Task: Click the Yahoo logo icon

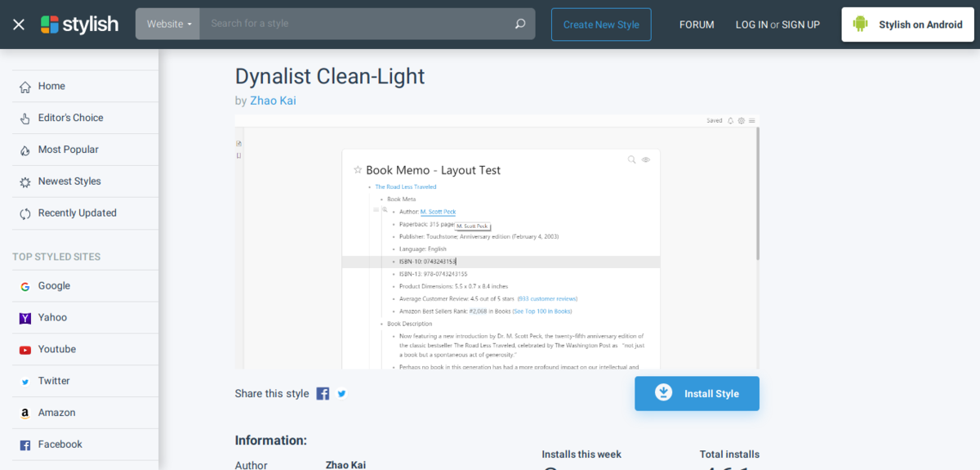Action: pos(24,319)
